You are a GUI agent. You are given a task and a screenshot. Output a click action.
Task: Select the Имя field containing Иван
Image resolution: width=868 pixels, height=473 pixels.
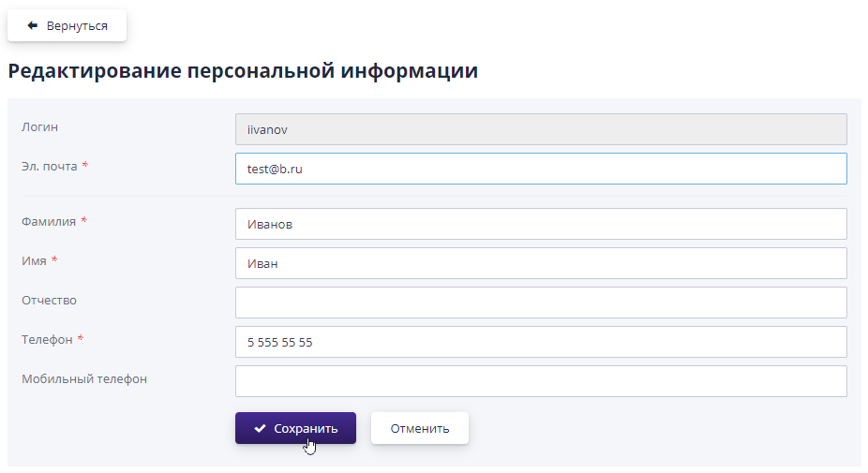pyautogui.click(x=541, y=263)
